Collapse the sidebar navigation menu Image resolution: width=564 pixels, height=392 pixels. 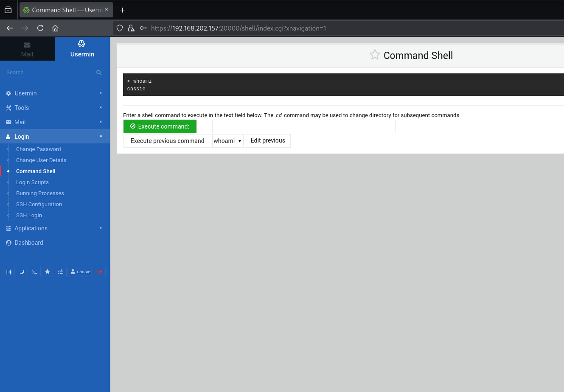[9, 272]
